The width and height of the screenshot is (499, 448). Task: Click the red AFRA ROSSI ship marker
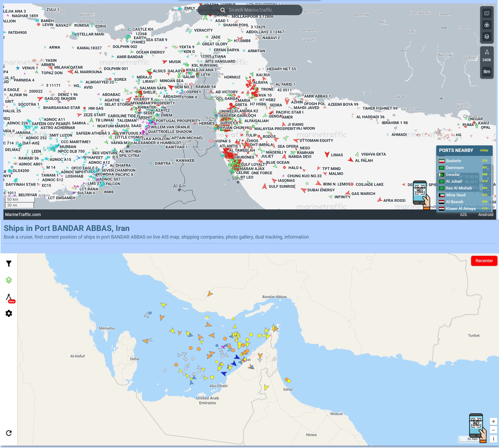coord(380,200)
